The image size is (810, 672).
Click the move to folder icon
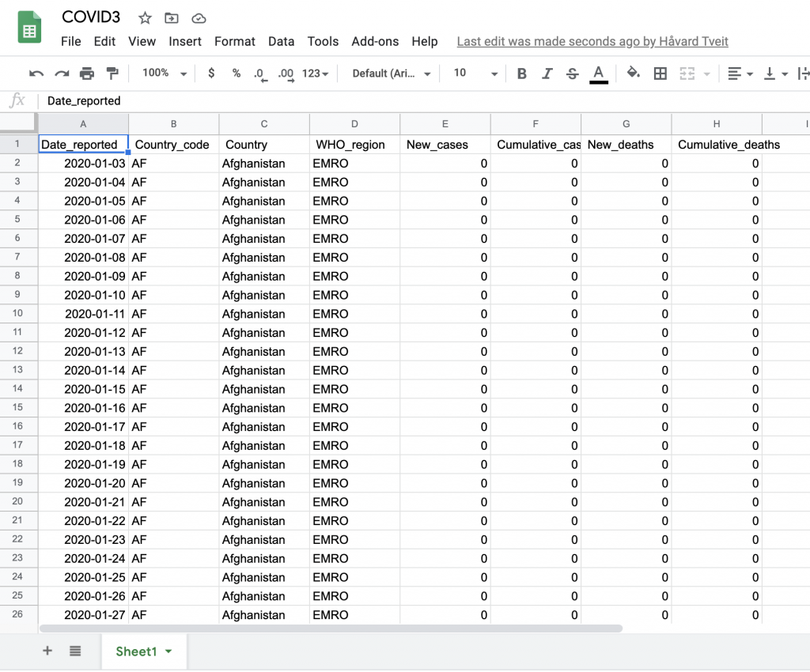point(172,19)
